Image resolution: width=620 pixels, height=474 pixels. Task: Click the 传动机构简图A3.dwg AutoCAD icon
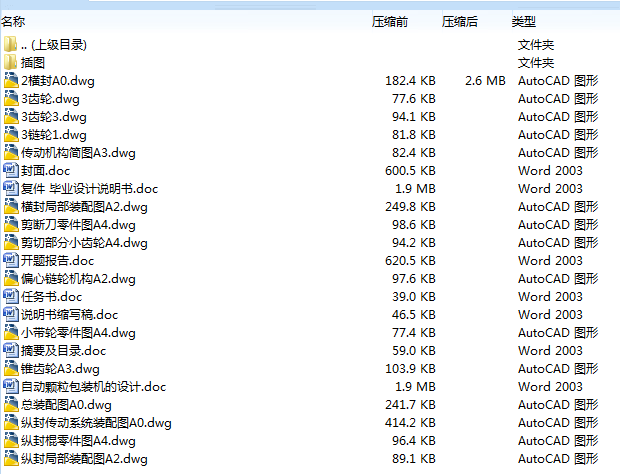11,152
